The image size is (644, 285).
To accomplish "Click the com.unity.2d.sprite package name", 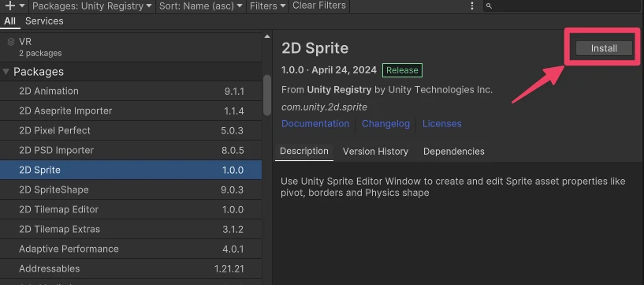I will tap(324, 107).
